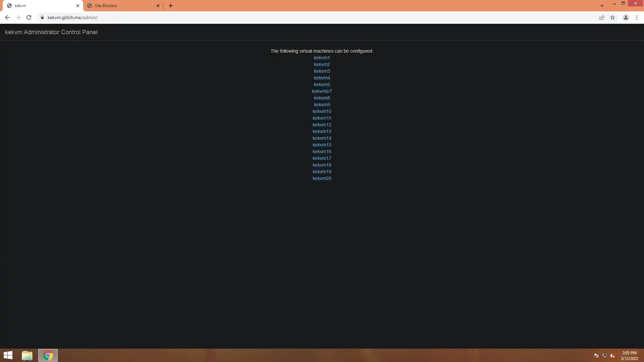This screenshot has width=644, height=362.
Task: Click the site lock icon
Action: coord(42,17)
